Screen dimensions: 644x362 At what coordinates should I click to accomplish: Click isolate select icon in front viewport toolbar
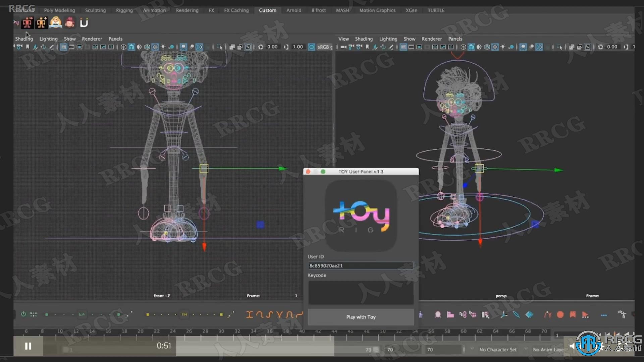220,47
